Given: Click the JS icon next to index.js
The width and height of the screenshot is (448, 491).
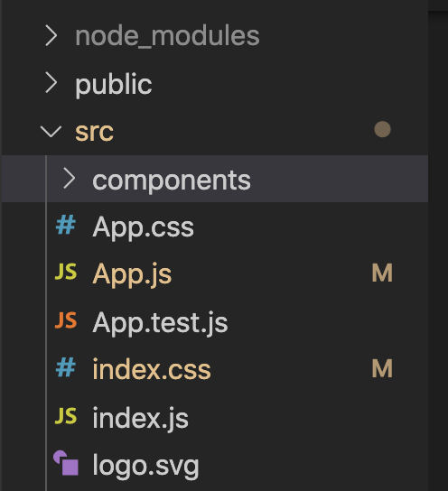Looking at the screenshot, I should pyautogui.click(x=66, y=416).
